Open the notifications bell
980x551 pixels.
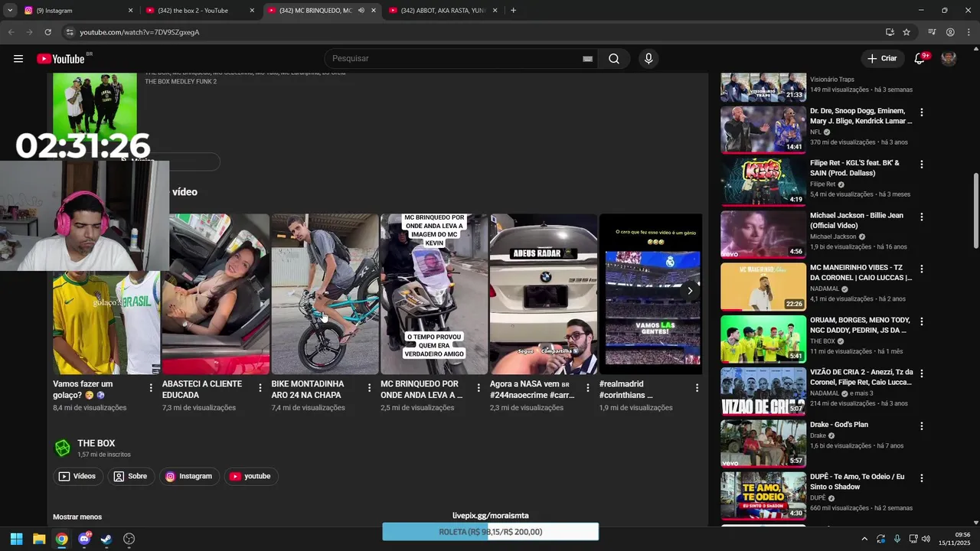920,59
